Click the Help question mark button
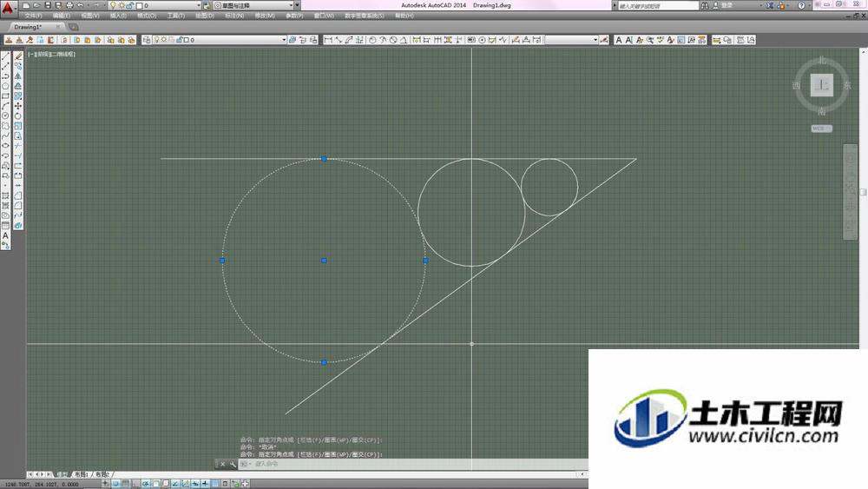This screenshot has width=868, height=489. point(801,5)
